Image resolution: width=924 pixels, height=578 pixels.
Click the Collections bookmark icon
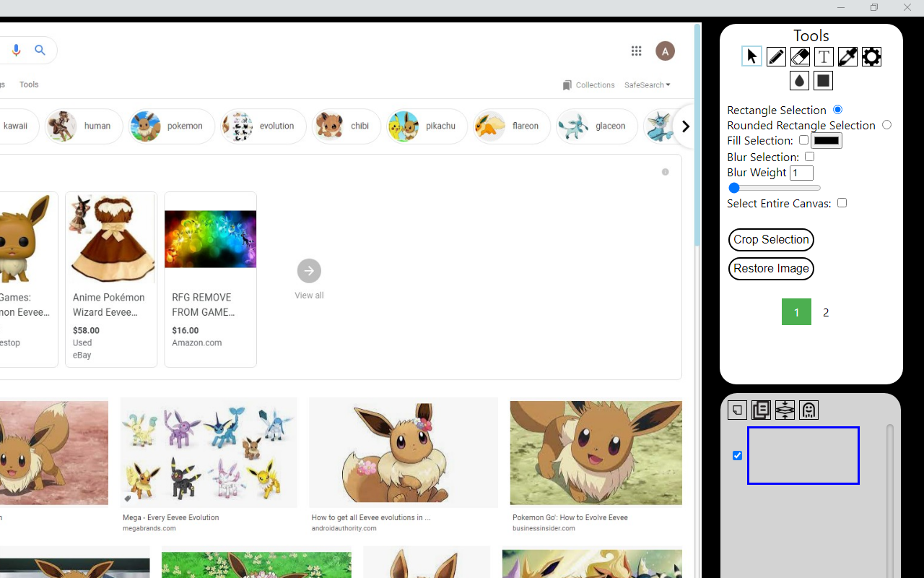(x=567, y=85)
